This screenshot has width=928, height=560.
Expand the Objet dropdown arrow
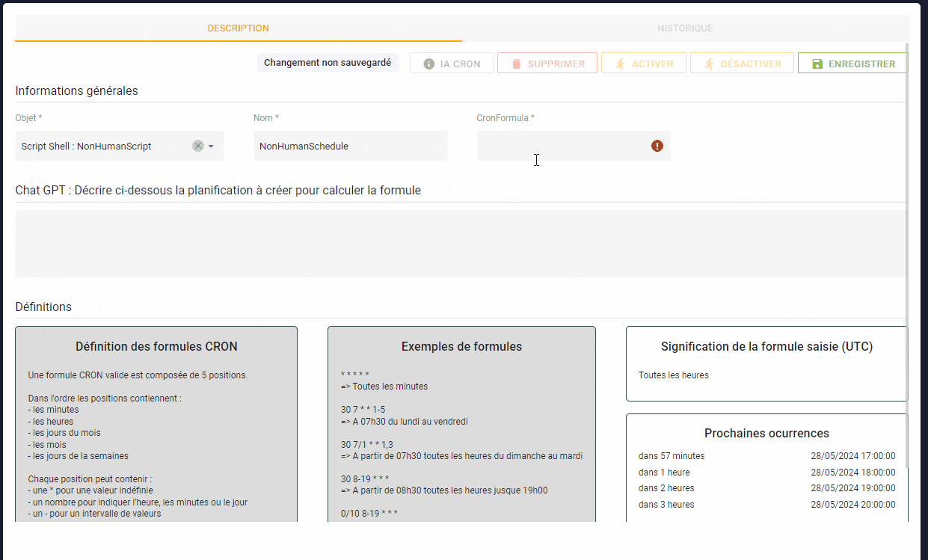pos(211,147)
